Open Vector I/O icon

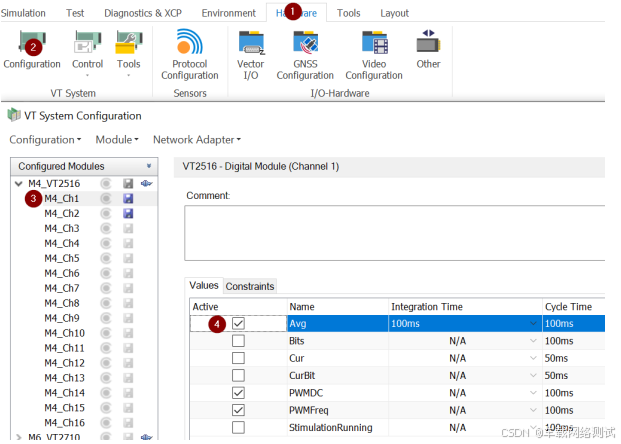251,43
